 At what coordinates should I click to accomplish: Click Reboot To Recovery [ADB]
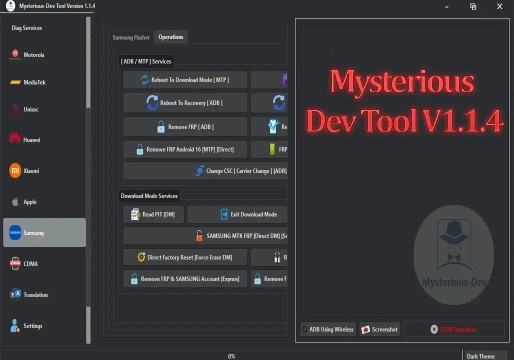point(185,103)
